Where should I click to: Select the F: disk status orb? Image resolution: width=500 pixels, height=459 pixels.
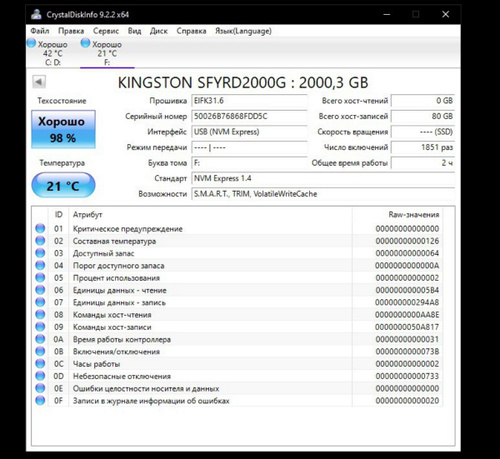(x=86, y=43)
